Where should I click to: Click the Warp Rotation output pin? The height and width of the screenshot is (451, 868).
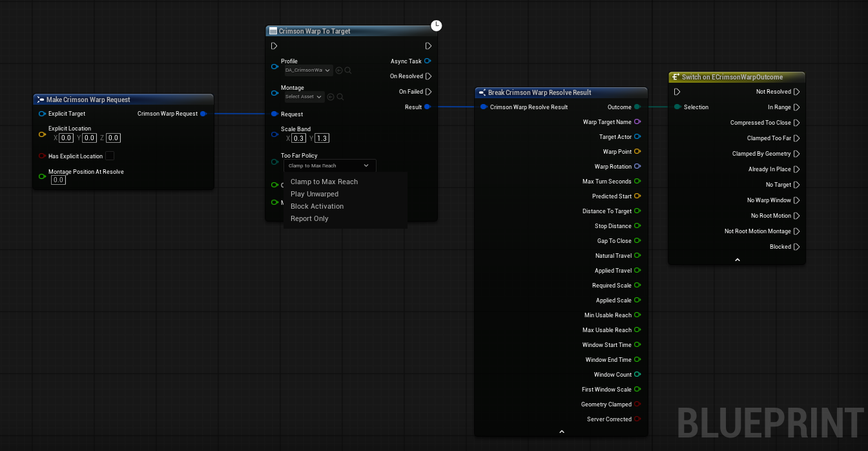pos(637,166)
